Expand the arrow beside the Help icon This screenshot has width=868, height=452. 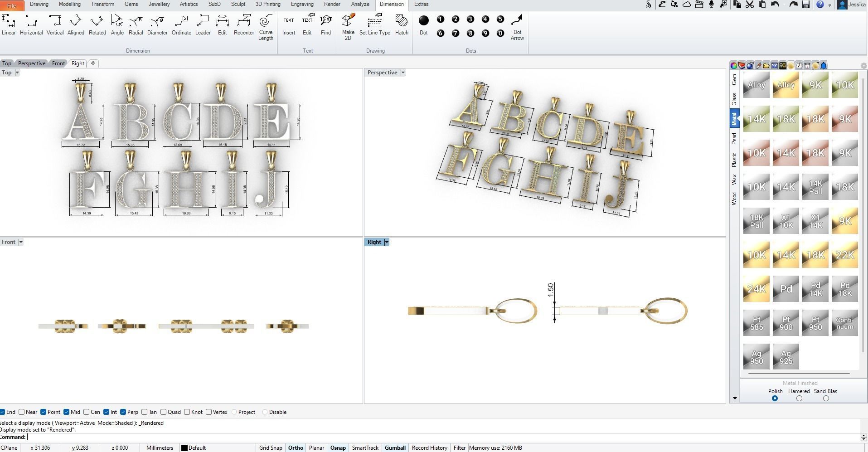click(829, 5)
